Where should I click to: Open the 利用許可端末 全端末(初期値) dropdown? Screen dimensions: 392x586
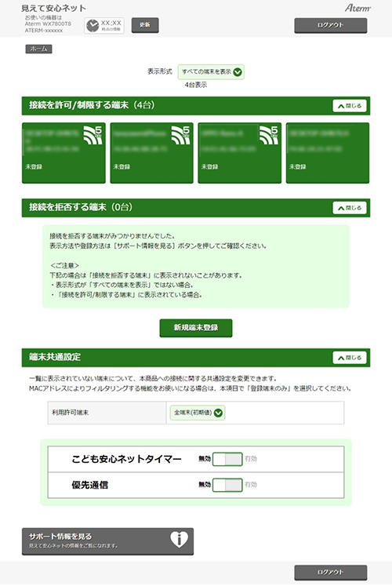[x=198, y=413]
